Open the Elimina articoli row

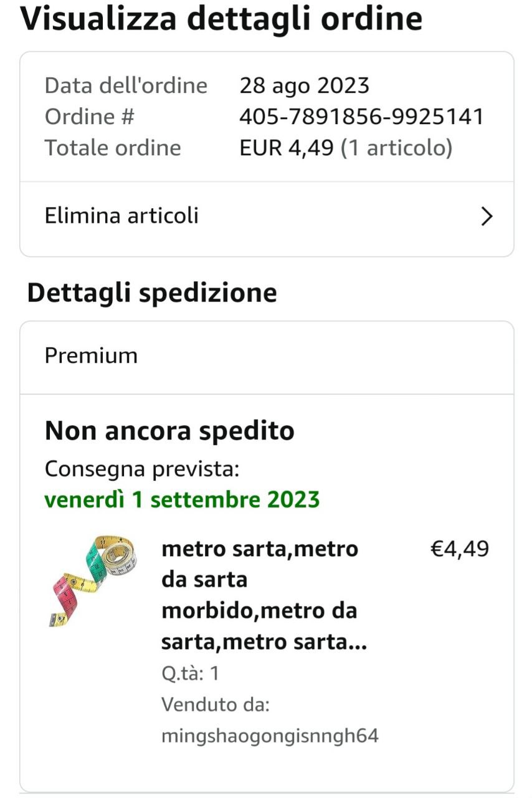[x=121, y=216]
